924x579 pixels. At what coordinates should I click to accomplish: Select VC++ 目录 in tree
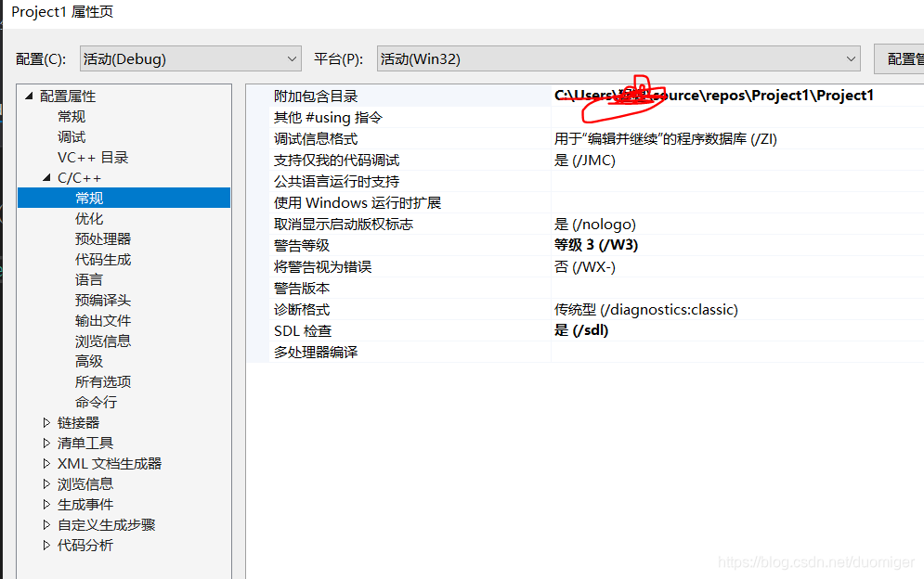[93, 157]
